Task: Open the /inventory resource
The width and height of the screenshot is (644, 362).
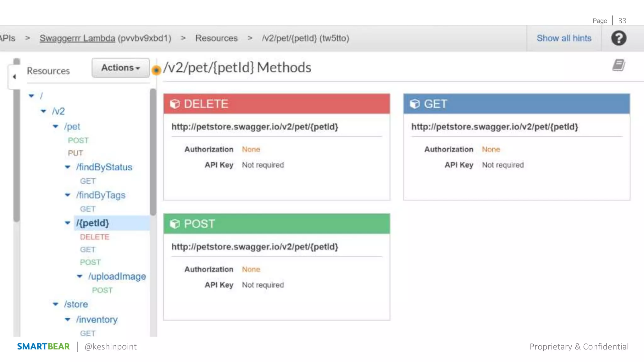Action: point(97,319)
